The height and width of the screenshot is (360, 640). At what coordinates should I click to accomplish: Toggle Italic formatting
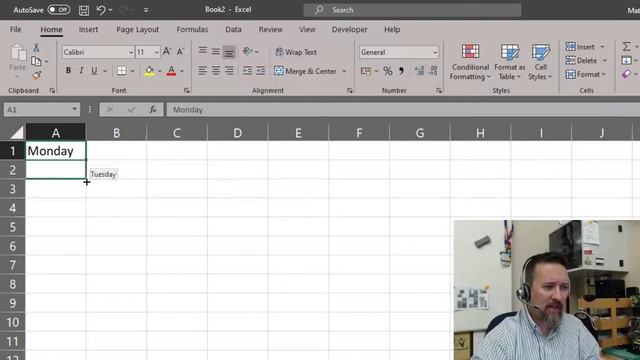(x=81, y=71)
